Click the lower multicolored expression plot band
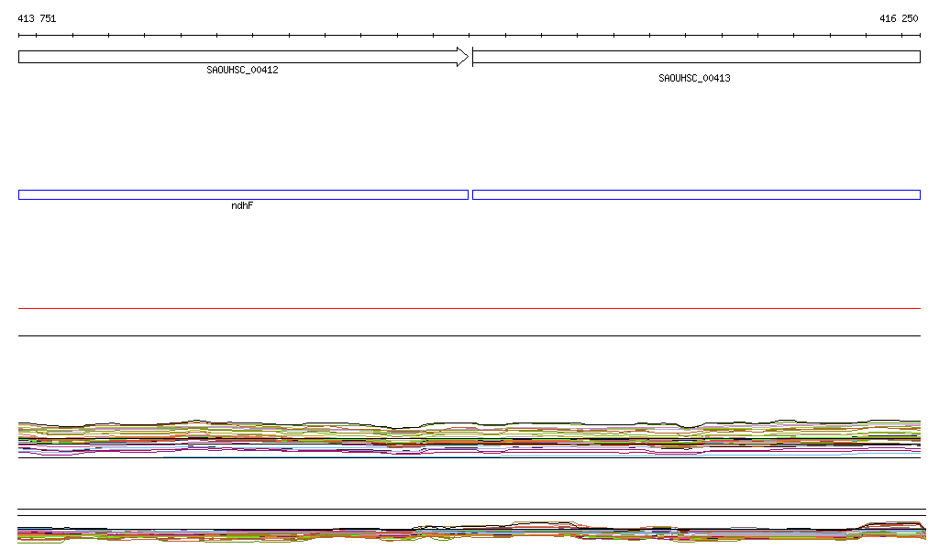This screenshot has width=939, height=560. [x=469, y=533]
